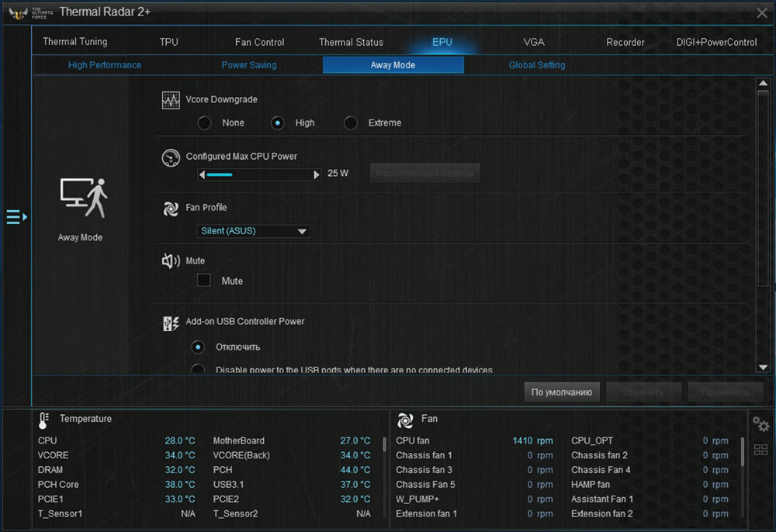
Task: Click the Away Mode monitor and walker icon
Action: tap(84, 198)
